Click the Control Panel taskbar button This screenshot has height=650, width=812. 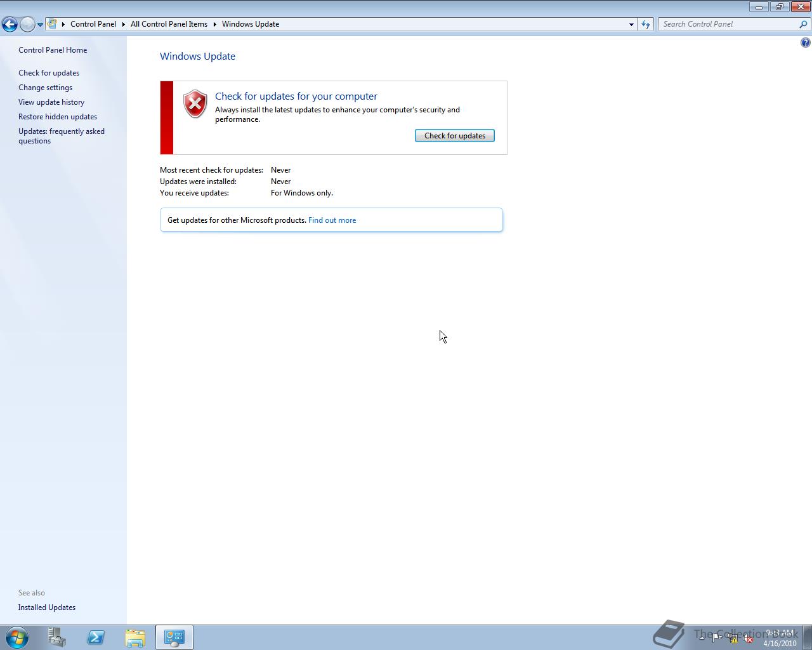(x=174, y=637)
